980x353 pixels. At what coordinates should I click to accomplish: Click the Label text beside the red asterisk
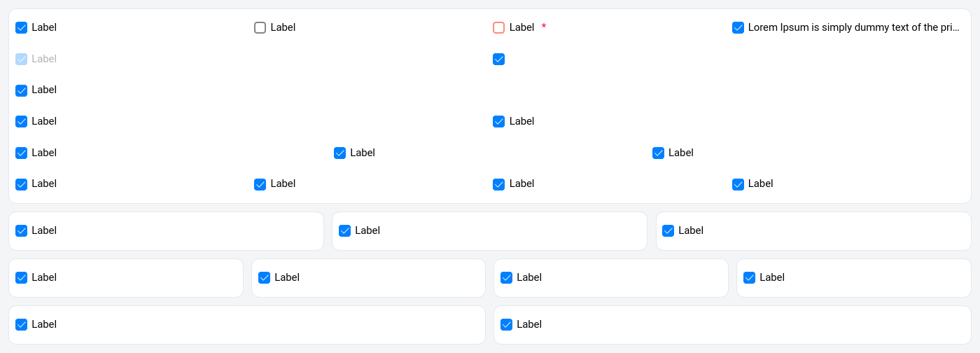coord(521,27)
